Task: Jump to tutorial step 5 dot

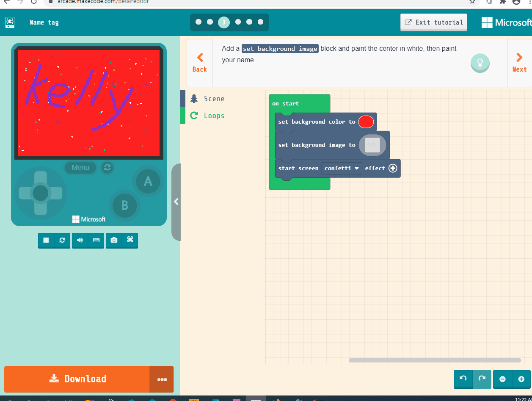Action: [249, 22]
